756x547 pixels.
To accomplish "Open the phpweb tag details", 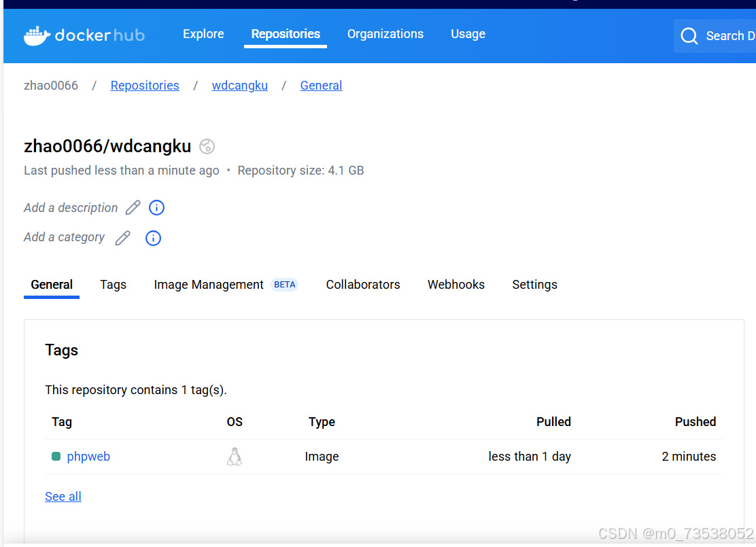I will (x=88, y=456).
